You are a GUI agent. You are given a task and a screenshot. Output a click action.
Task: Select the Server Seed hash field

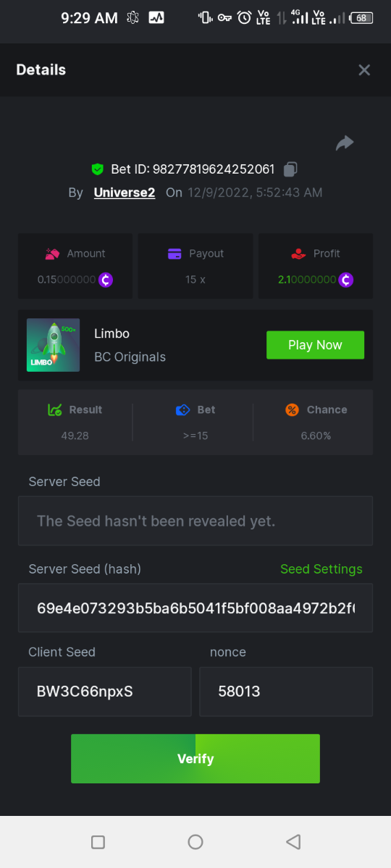195,608
